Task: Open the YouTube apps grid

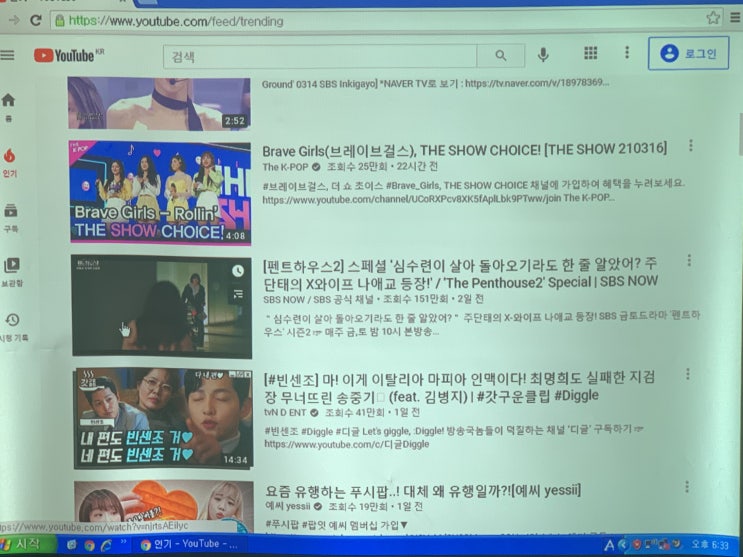Action: coord(590,53)
